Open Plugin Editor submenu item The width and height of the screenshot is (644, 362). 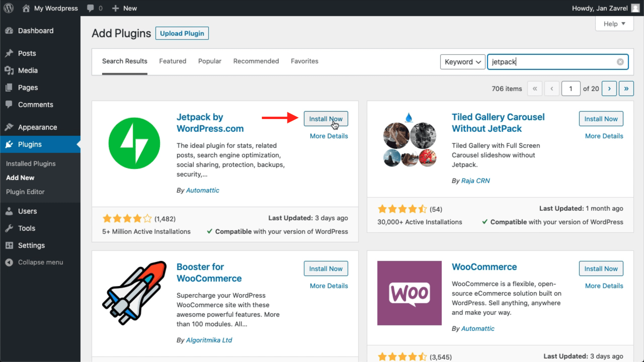(25, 192)
